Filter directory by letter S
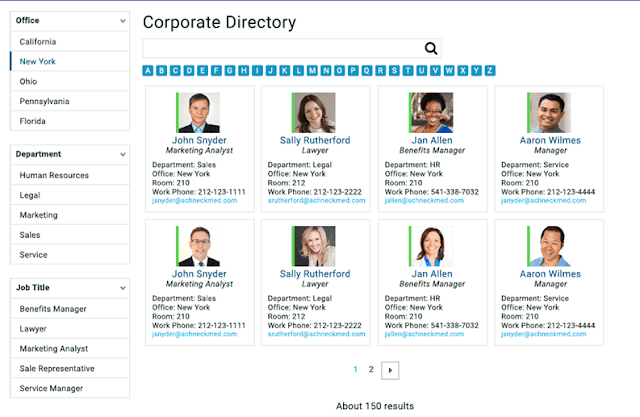The image size is (640, 417). pos(394,71)
